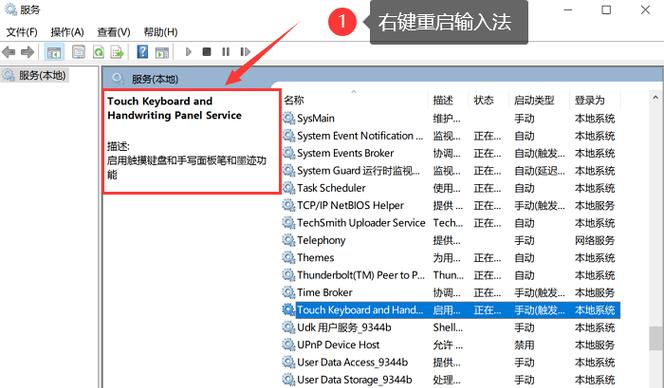Select the System Guard 运行时监视 service name
Screen dimensions: 664x388
[358, 170]
